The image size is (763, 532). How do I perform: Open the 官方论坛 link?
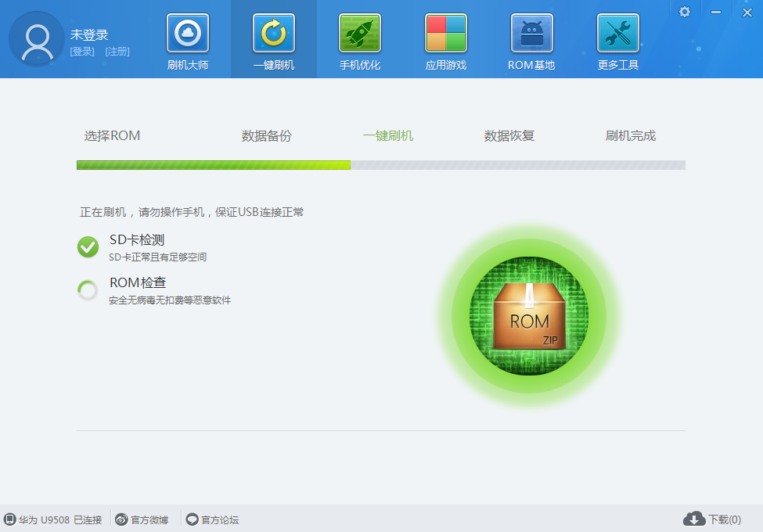pyautogui.click(x=220, y=519)
